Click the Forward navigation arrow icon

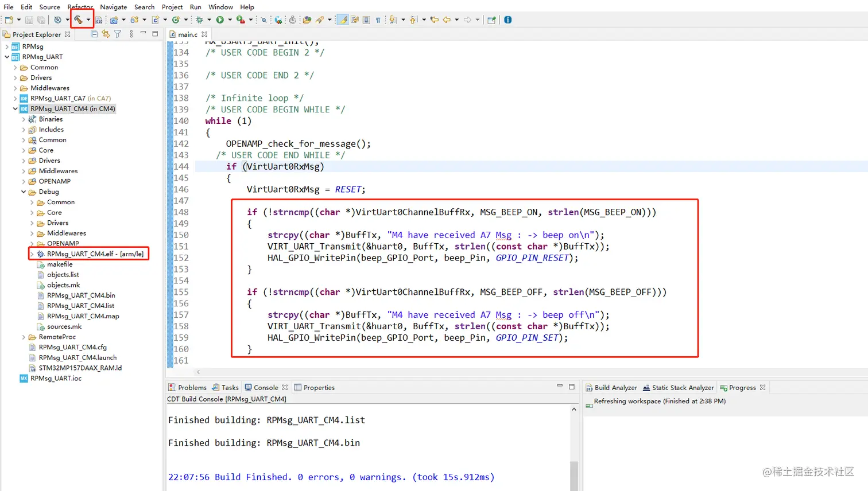point(467,20)
